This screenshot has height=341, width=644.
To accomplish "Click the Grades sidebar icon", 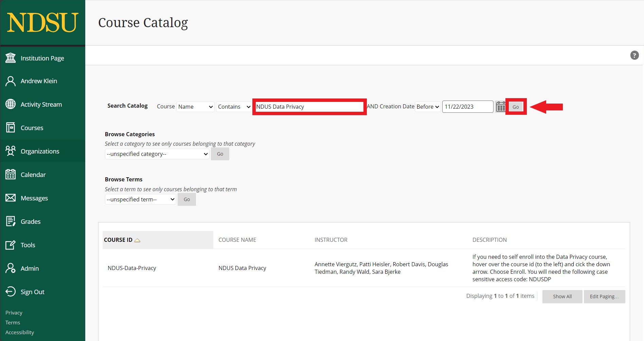I will (11, 221).
